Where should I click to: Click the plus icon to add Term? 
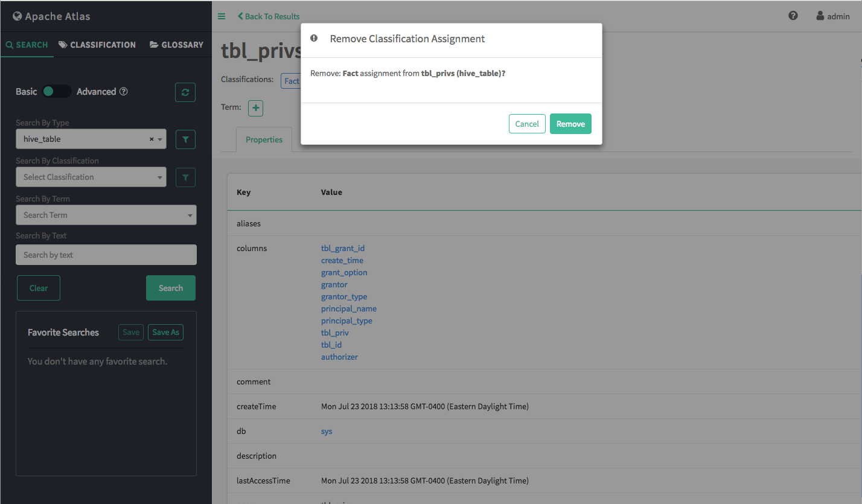(255, 108)
